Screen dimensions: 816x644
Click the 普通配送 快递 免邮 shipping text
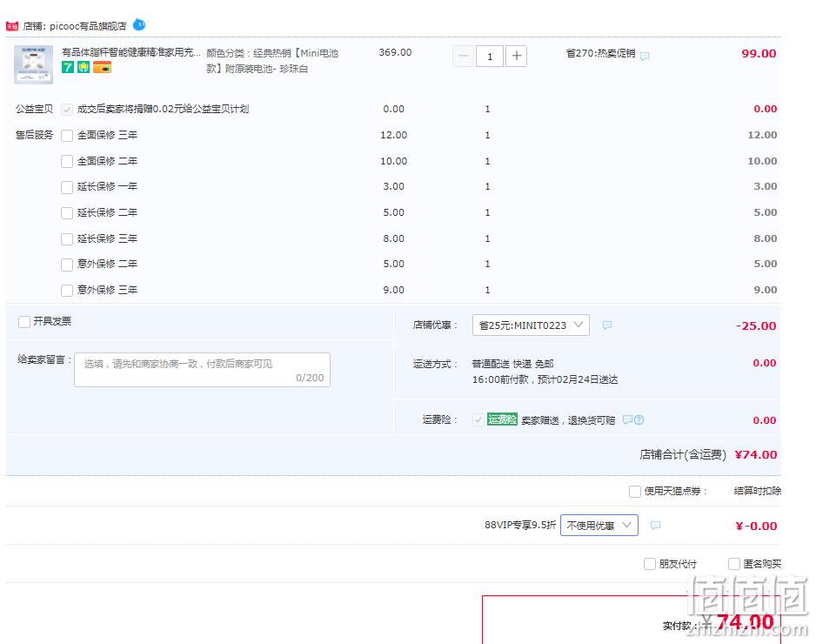[x=512, y=364]
